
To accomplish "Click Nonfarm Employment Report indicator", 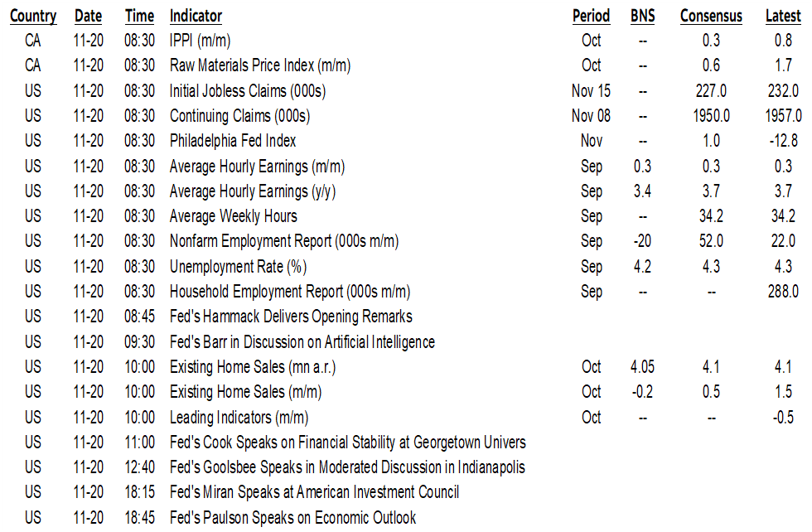I will (x=284, y=241).
